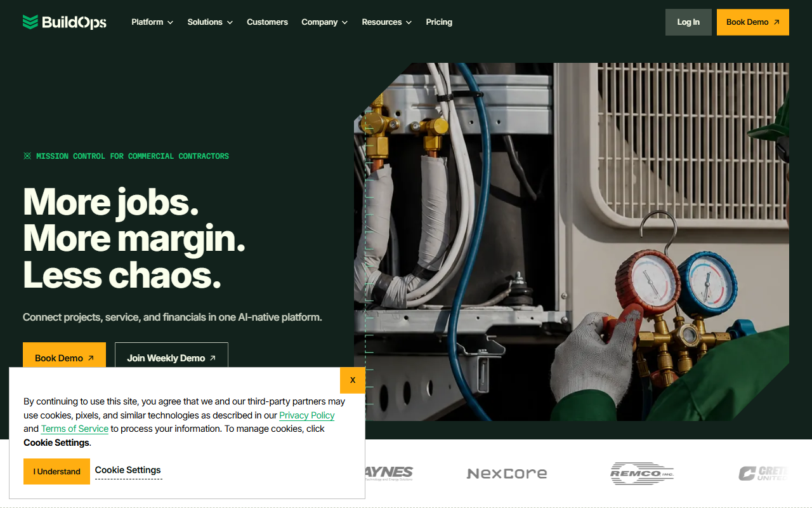Click Book Demo in the header
This screenshot has height=508, width=812.
(x=753, y=22)
